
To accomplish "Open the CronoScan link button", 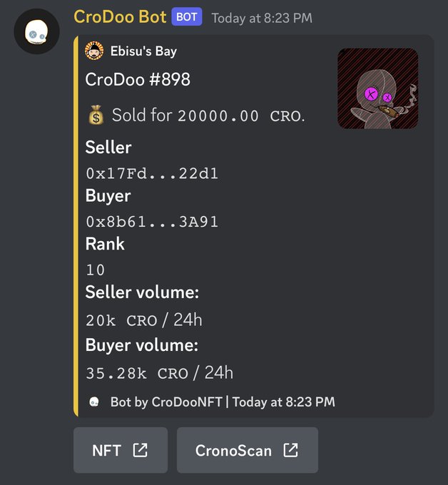I will (x=248, y=450).
